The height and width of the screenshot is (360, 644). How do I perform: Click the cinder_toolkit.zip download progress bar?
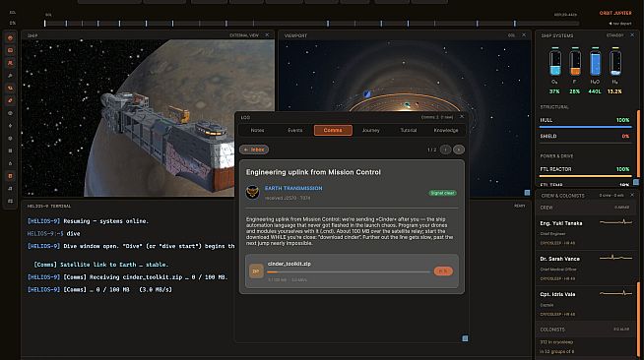click(x=349, y=271)
